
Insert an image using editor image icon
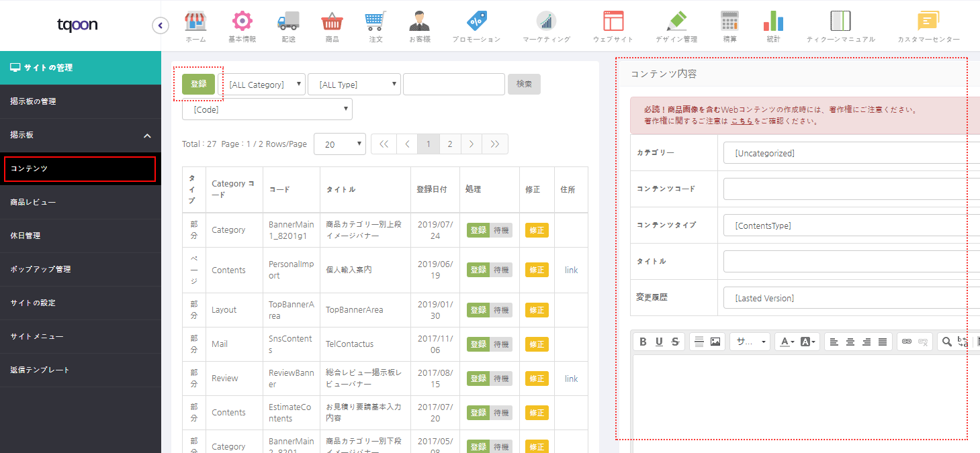tap(715, 342)
